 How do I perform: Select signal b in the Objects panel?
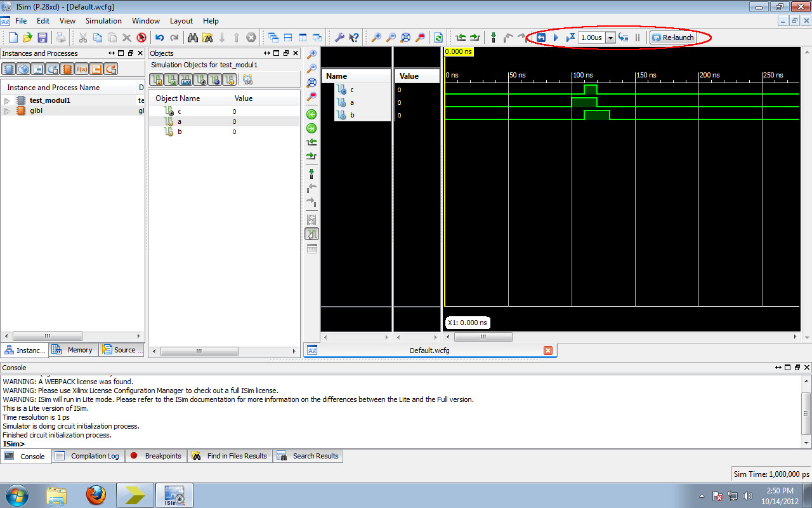(180, 131)
